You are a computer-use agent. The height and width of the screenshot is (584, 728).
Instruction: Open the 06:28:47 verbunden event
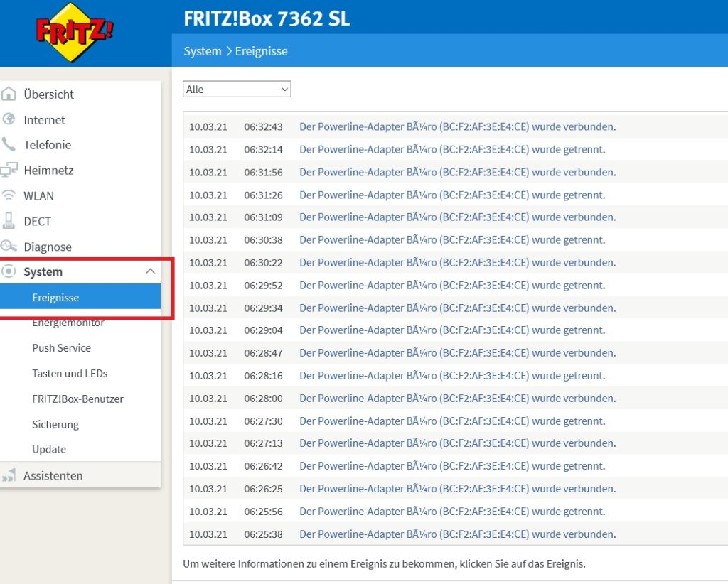click(457, 353)
